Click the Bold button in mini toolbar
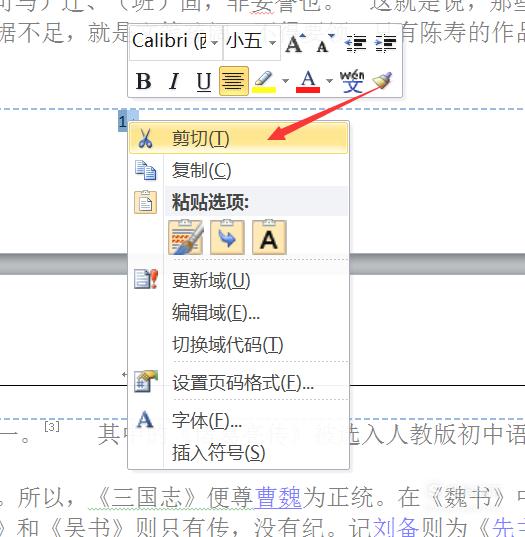Image resolution: width=525 pixels, height=537 pixels. [x=143, y=82]
